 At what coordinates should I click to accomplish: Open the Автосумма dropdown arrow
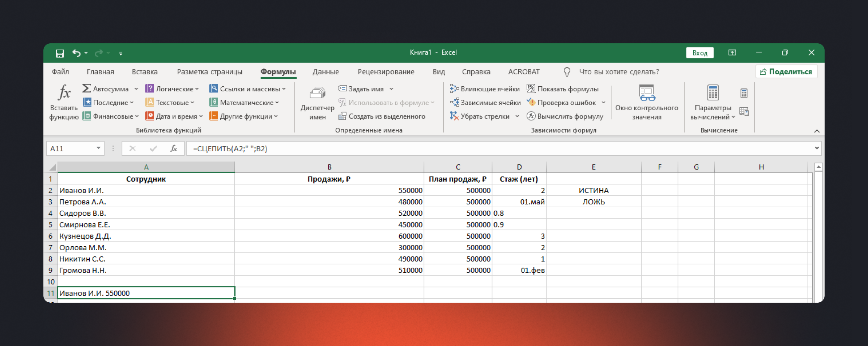pos(136,89)
